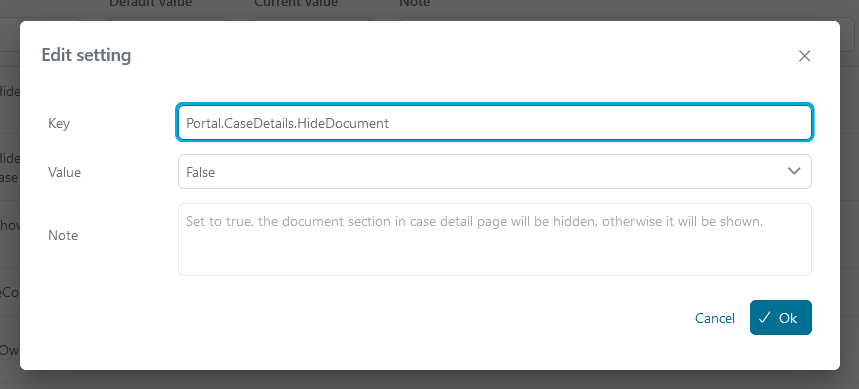Click the Key input field
The height and width of the screenshot is (389, 859).
[x=495, y=123]
